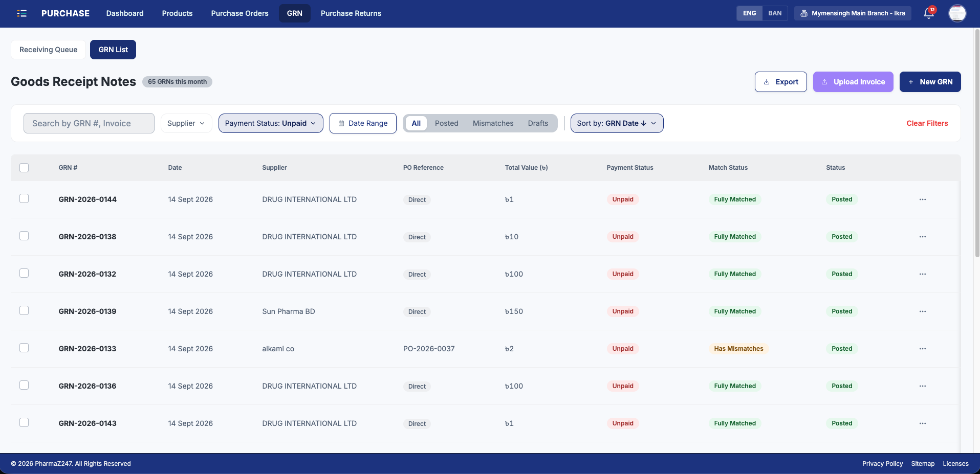980x474 pixels.
Task: Click the page vertical scrollbar
Action: click(x=976, y=143)
